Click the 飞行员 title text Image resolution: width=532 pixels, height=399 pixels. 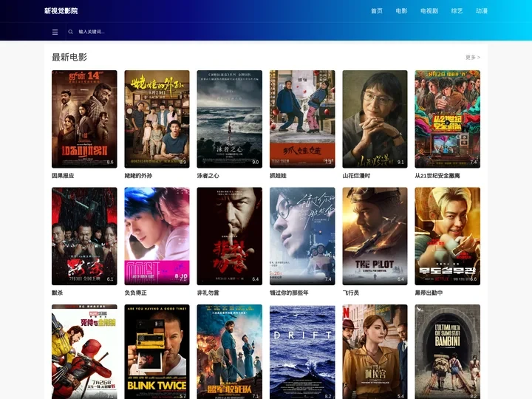(x=351, y=293)
